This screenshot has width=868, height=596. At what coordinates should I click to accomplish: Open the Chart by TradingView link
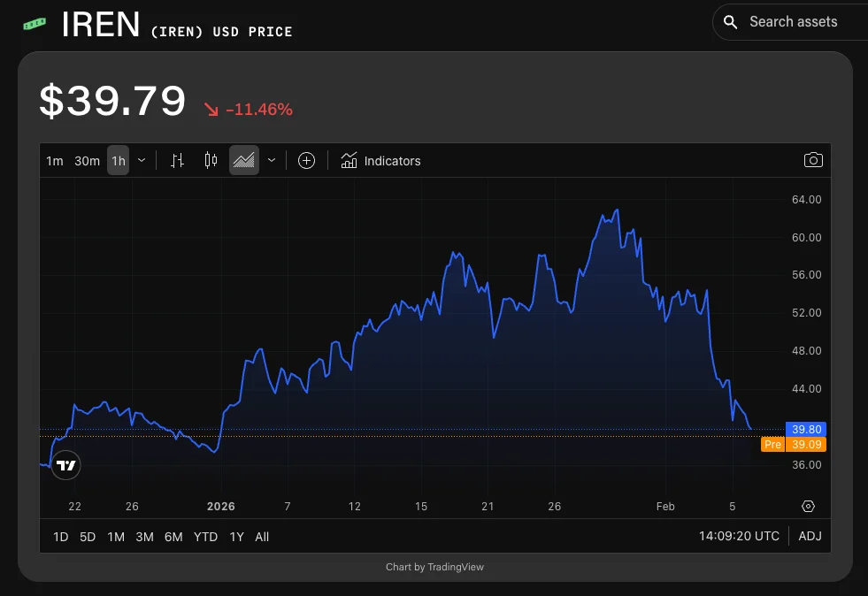point(434,567)
